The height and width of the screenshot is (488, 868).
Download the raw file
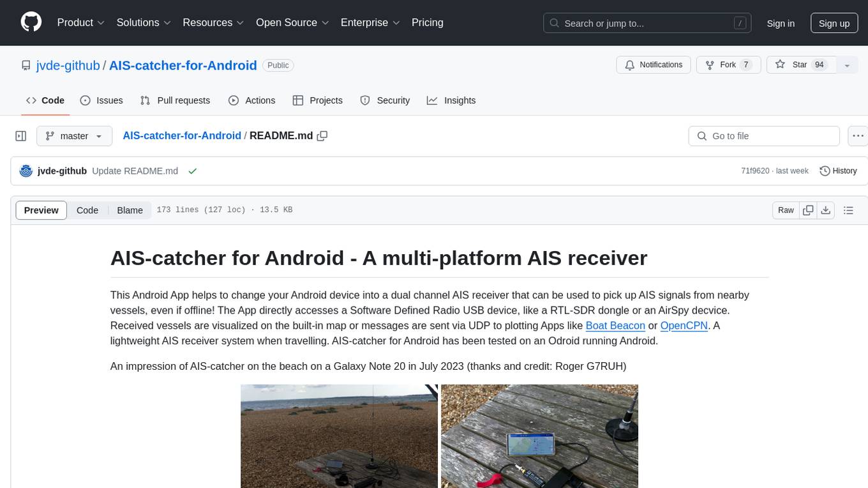[825, 210]
